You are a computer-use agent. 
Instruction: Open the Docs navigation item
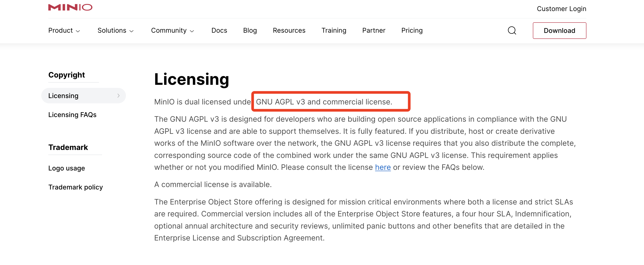(219, 30)
